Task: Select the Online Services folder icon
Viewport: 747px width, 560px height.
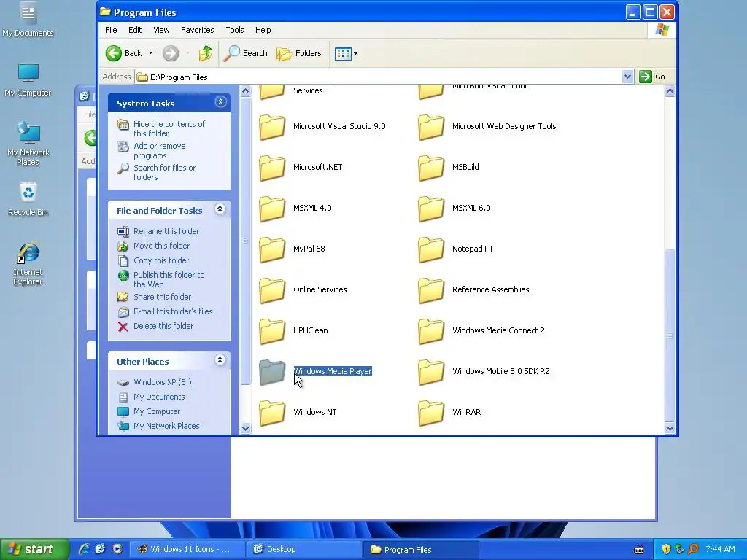Action: (x=272, y=290)
